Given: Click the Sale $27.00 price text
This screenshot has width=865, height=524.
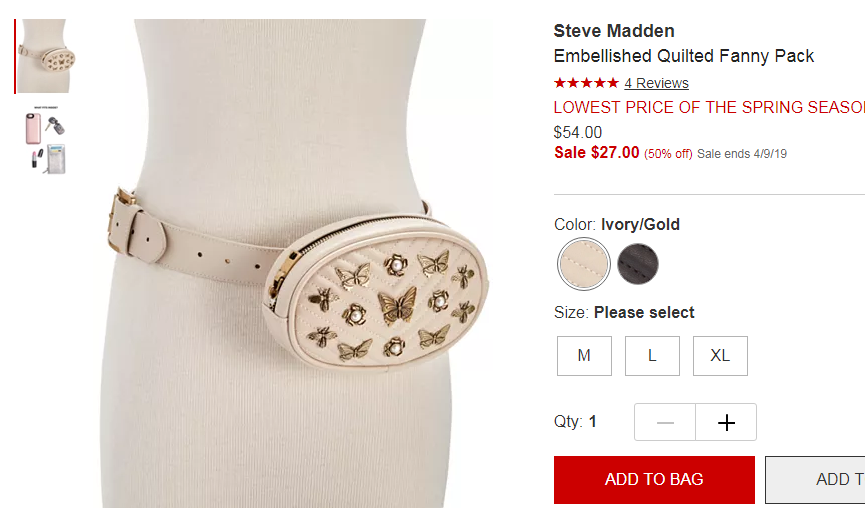Looking at the screenshot, I should pos(597,152).
